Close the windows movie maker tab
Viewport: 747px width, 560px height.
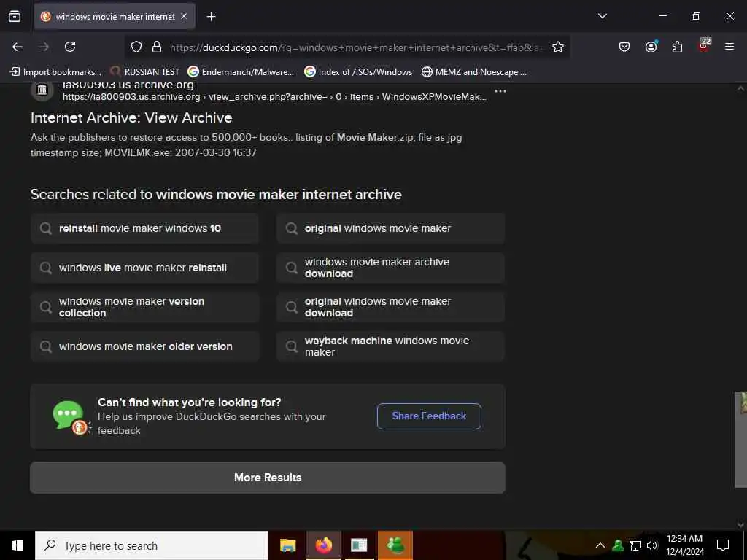pyautogui.click(x=184, y=17)
